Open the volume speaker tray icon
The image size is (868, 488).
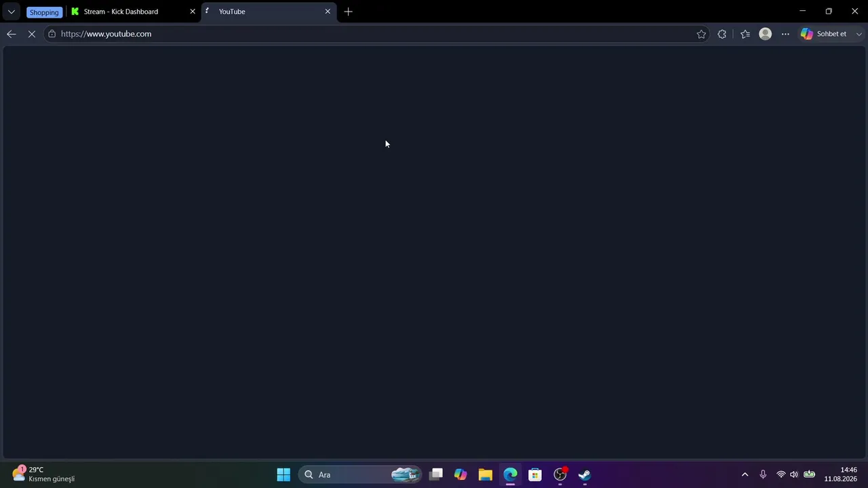794,474
